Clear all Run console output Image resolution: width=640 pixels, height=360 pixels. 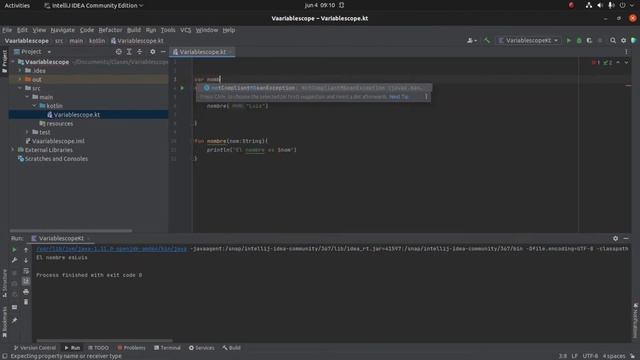26,302
